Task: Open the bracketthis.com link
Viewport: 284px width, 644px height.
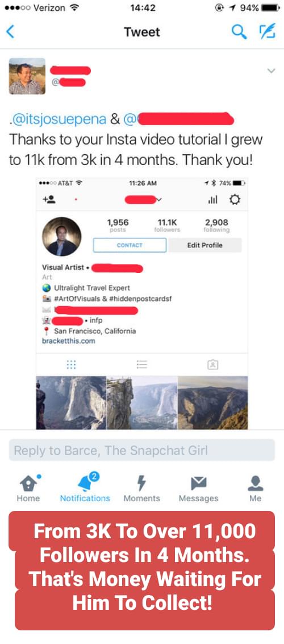Action: point(68,341)
